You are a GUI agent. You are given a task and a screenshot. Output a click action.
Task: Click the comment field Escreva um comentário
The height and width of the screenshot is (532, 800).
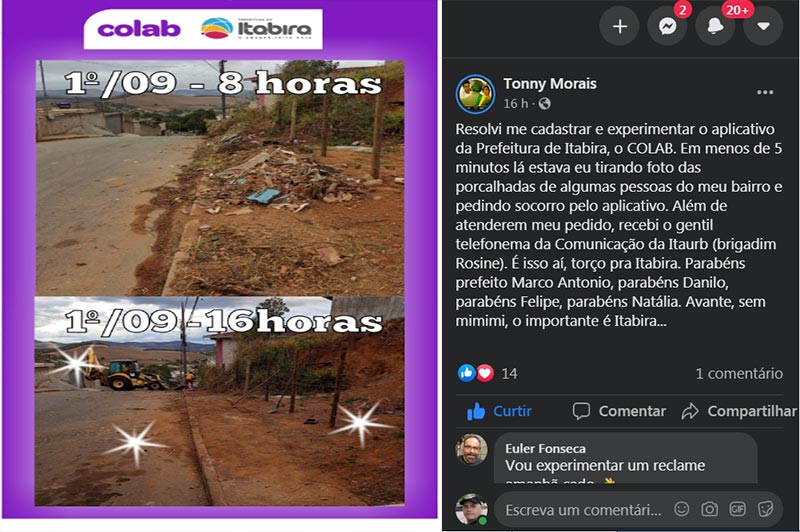click(583, 510)
